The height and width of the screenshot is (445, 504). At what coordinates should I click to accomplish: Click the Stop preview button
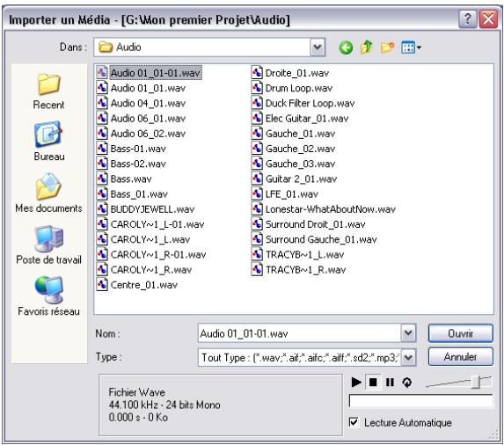pyautogui.click(x=373, y=382)
